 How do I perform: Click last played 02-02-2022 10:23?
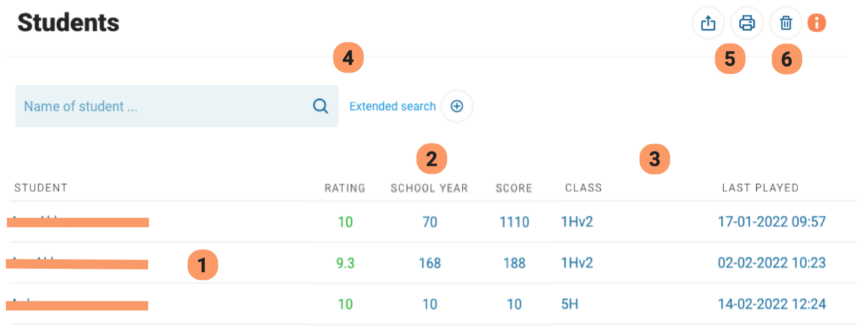772,263
